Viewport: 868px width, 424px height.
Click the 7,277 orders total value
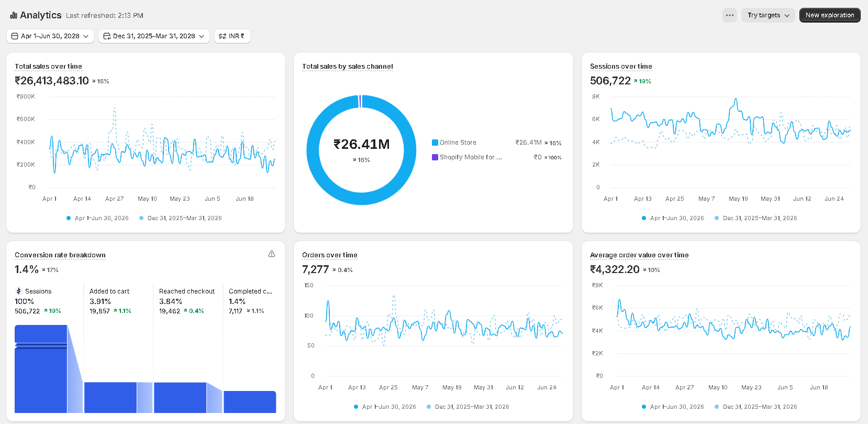[x=316, y=269]
